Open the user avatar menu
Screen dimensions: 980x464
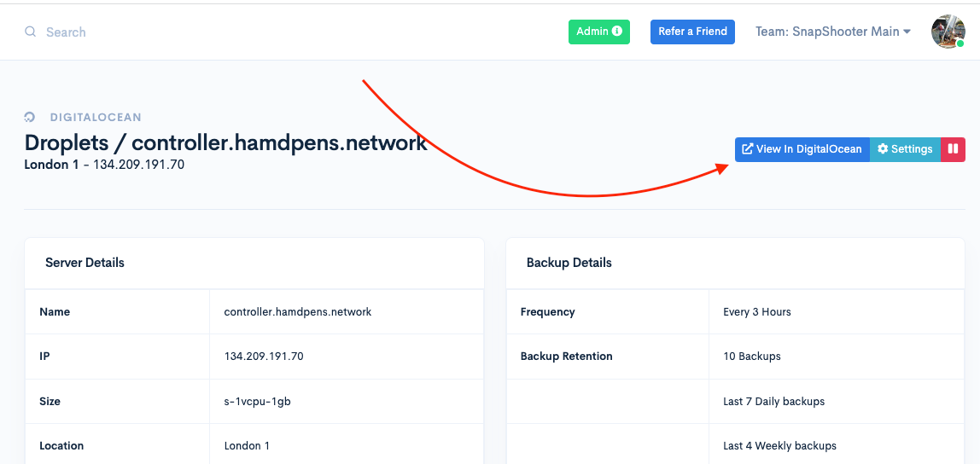click(948, 32)
